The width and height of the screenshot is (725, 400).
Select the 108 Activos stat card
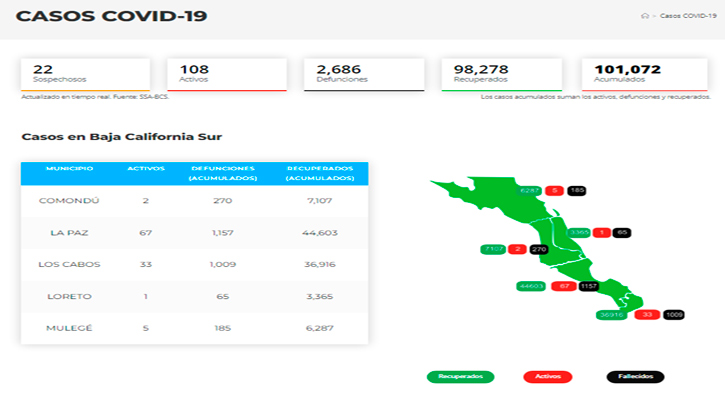pos(227,74)
